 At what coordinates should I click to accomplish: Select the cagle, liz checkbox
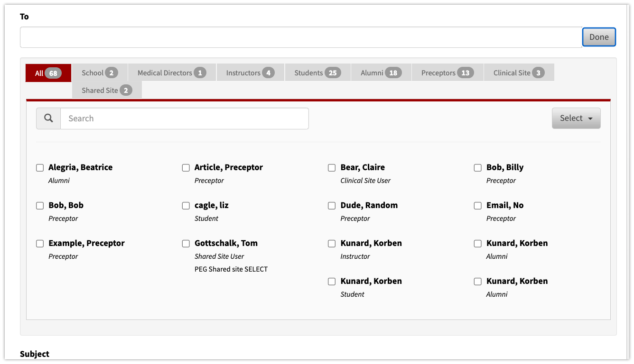coord(186,206)
